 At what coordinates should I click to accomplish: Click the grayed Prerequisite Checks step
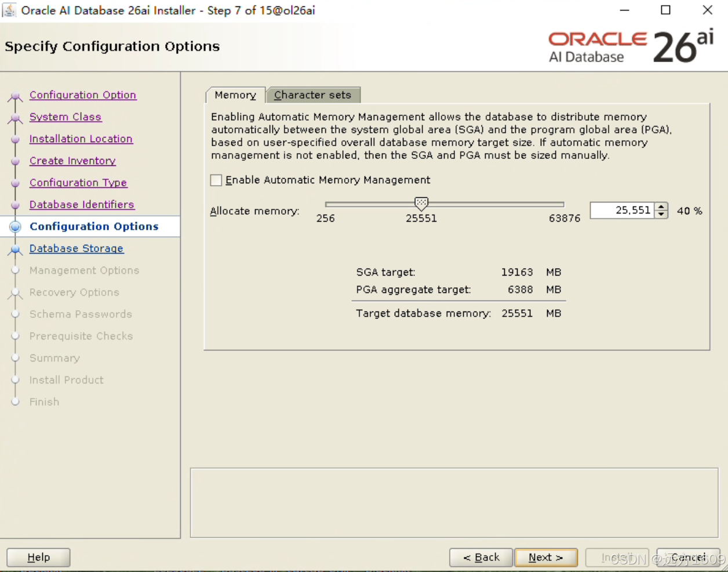click(81, 336)
